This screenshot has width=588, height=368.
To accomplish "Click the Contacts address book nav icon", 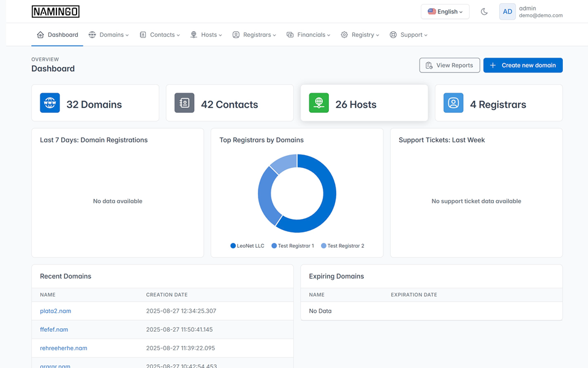I will point(143,34).
